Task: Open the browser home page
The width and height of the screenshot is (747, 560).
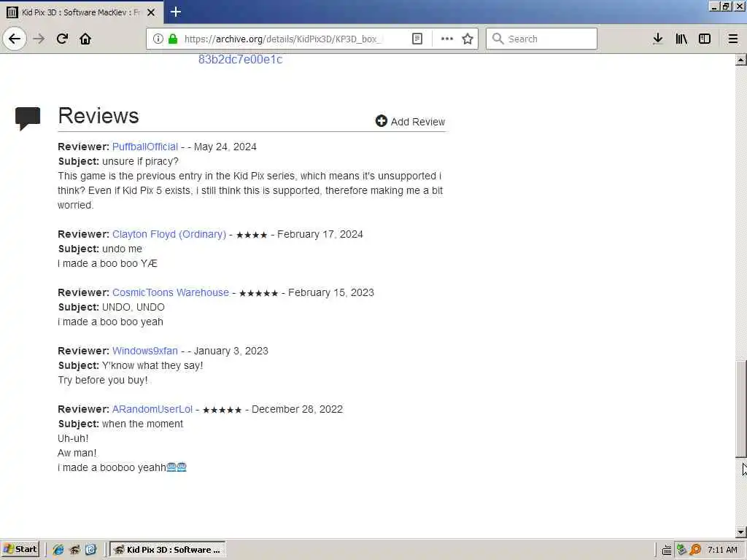Action: [85, 39]
